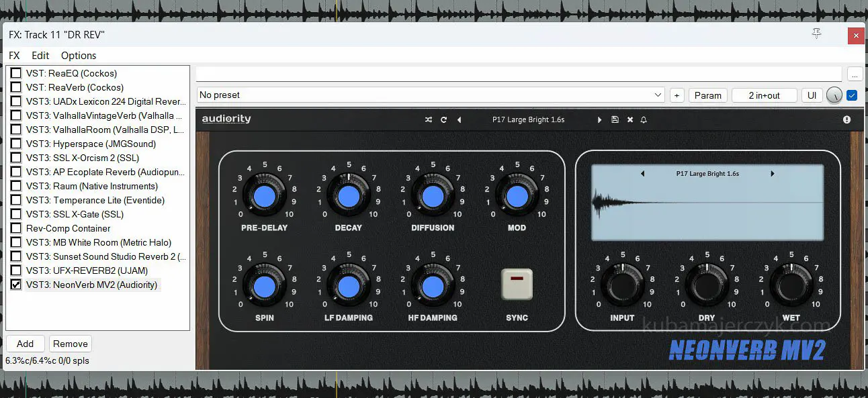The height and width of the screenshot is (398, 868).
Task: Click the save preset floppy icon
Action: (x=615, y=120)
